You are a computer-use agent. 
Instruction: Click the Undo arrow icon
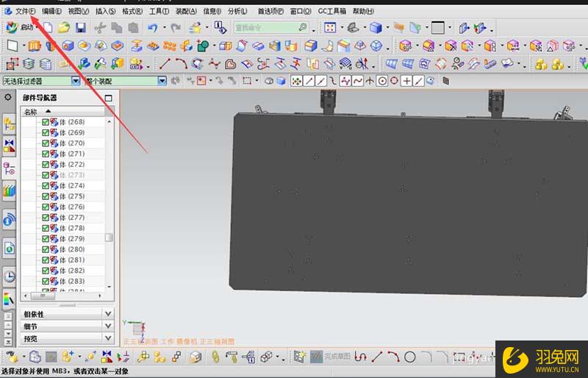[x=151, y=27]
